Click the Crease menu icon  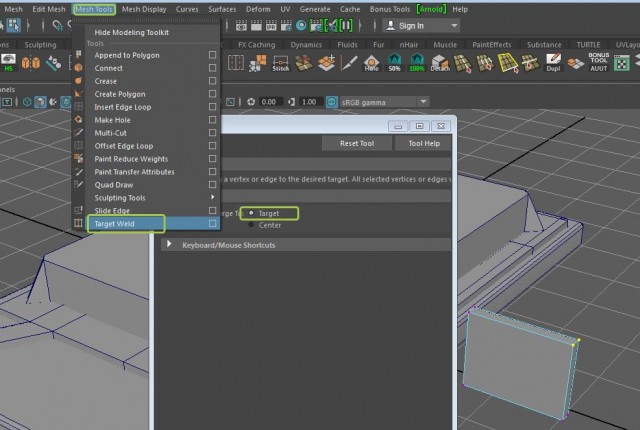[78, 81]
